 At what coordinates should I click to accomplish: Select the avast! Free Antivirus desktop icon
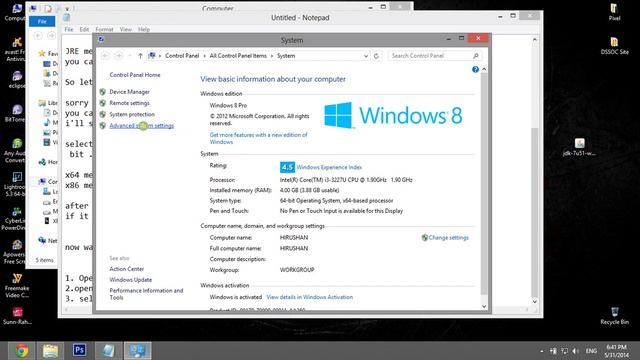(x=16, y=49)
